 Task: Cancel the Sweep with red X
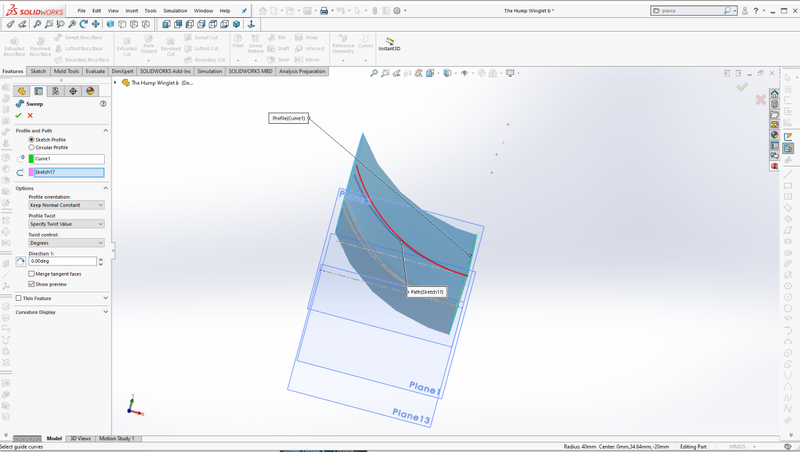[x=30, y=116]
